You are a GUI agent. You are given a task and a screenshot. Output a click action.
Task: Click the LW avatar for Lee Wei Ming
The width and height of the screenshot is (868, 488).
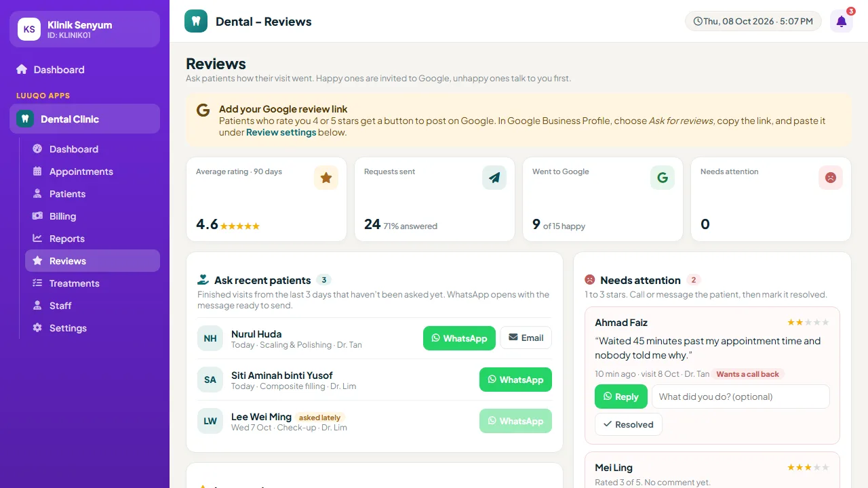[210, 421]
